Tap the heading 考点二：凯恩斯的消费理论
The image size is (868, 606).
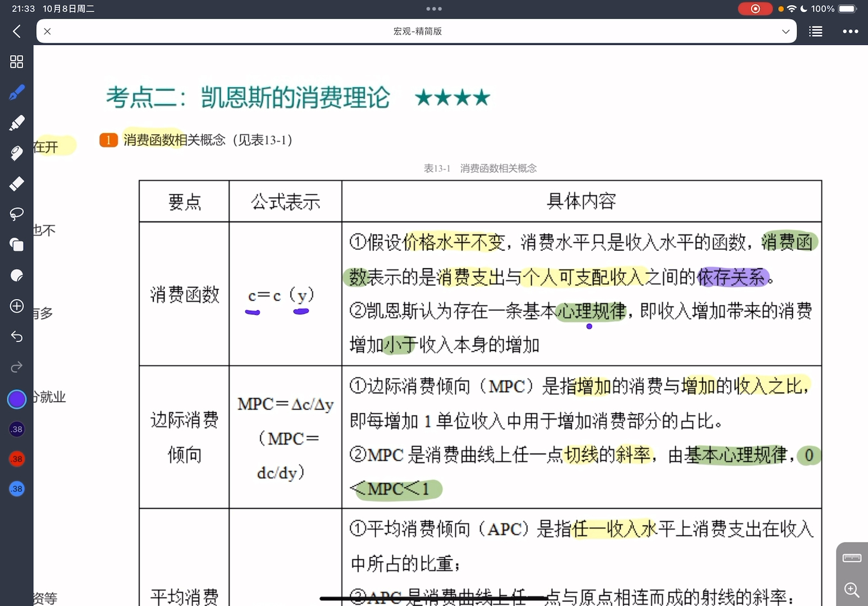(248, 98)
